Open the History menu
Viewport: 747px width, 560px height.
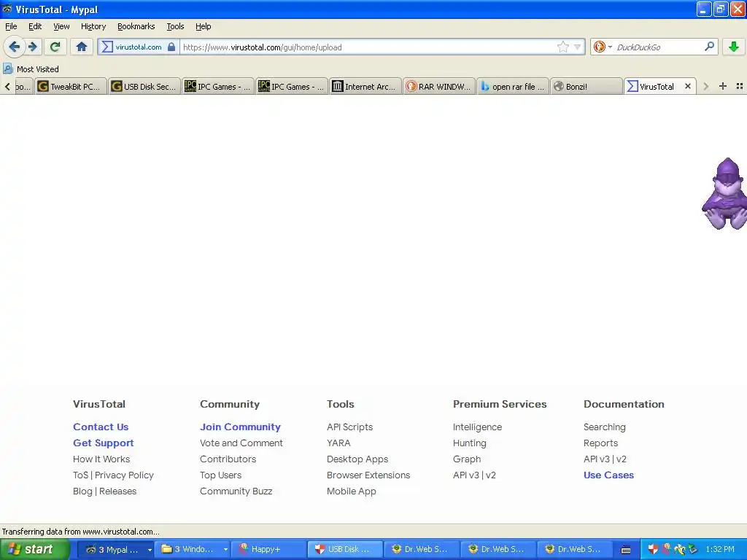click(93, 26)
